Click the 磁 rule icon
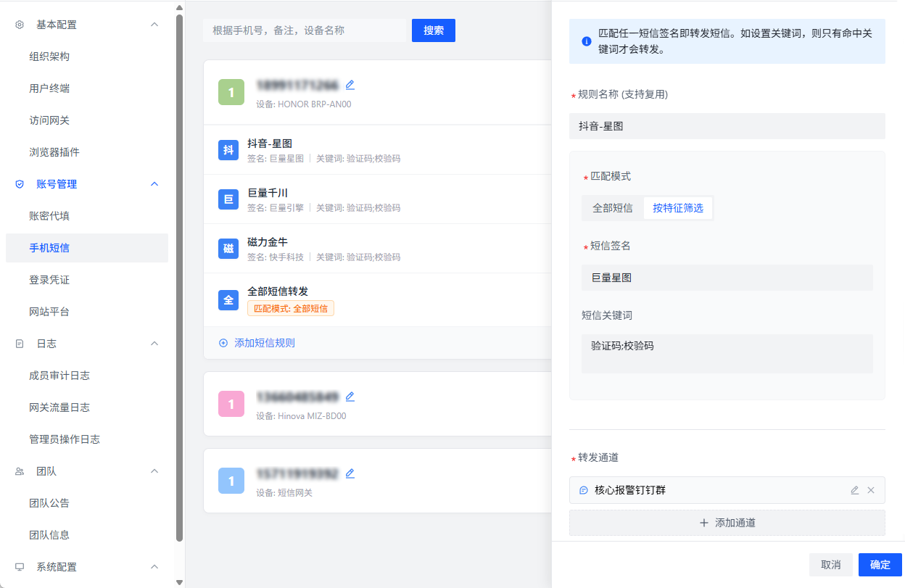The width and height of the screenshot is (905, 588). (228, 249)
